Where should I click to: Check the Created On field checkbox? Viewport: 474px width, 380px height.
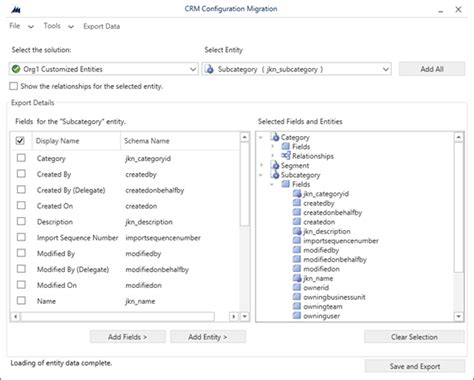(x=21, y=205)
